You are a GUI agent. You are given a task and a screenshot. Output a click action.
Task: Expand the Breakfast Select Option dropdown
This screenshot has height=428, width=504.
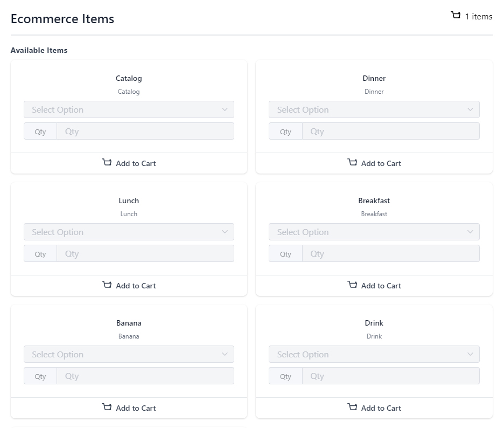374,232
